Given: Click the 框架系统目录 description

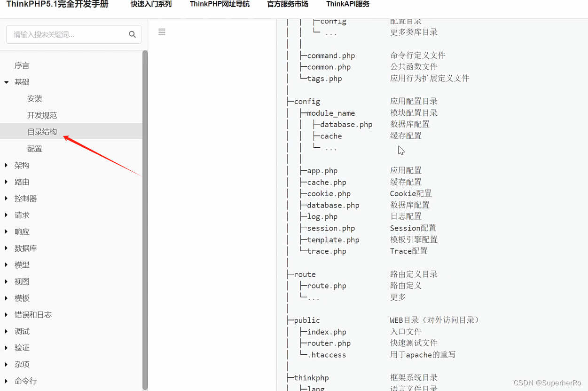Looking at the screenshot, I should click(x=414, y=378).
